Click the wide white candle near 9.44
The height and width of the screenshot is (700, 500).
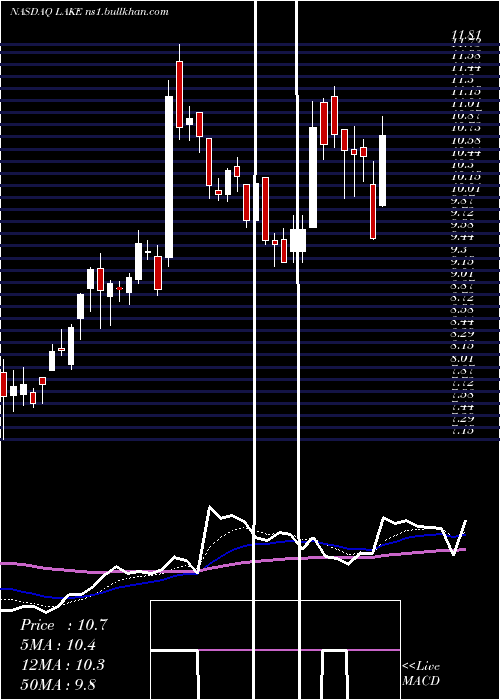pos(298,241)
